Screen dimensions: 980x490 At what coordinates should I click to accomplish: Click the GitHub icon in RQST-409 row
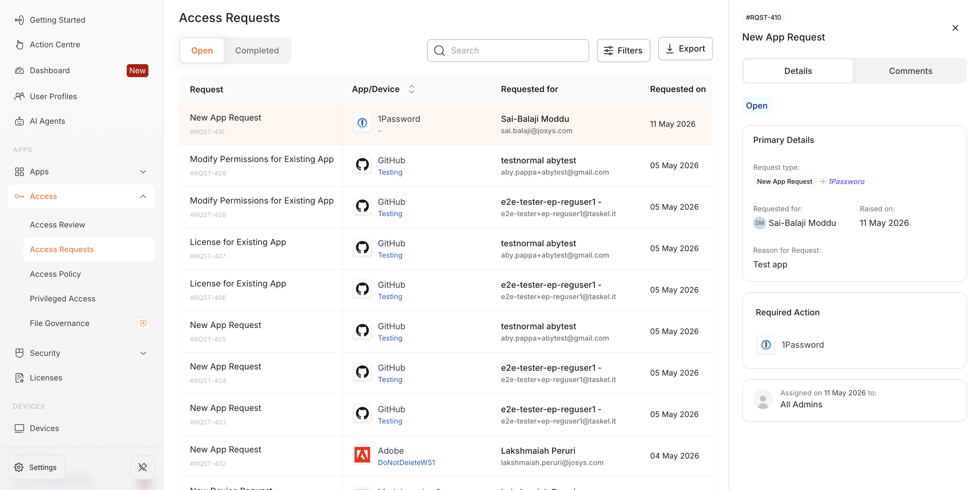pyautogui.click(x=362, y=164)
